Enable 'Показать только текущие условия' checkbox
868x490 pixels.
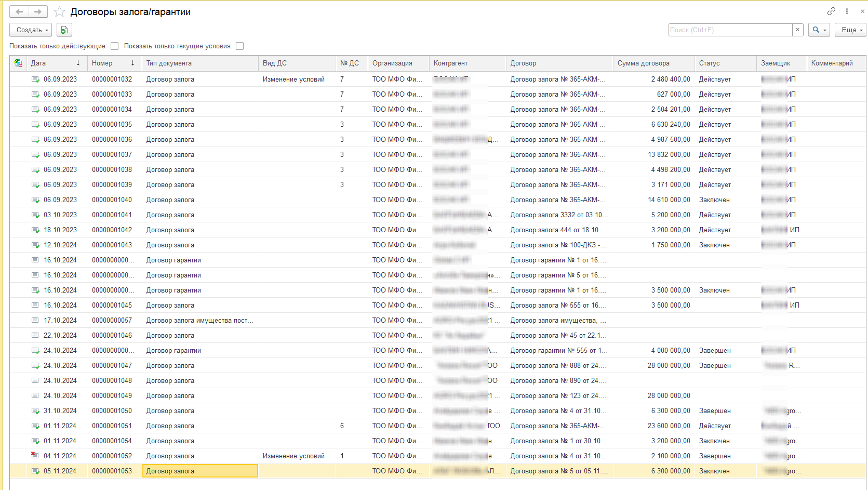240,46
